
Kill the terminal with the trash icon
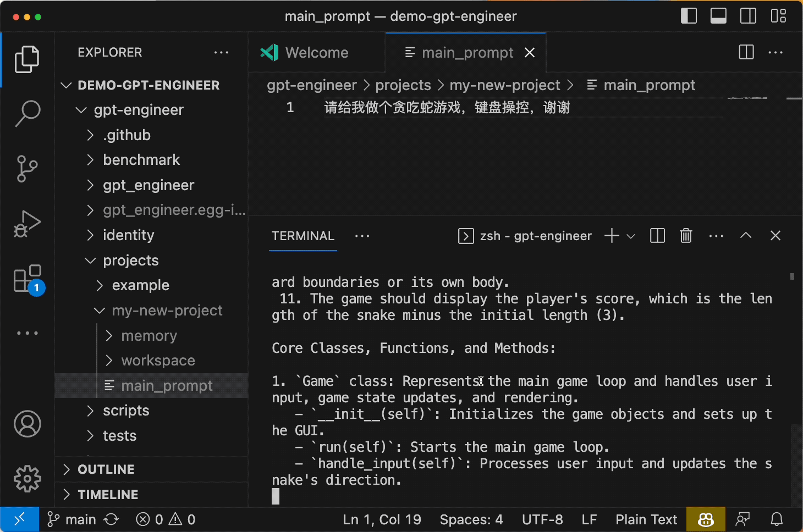685,235
